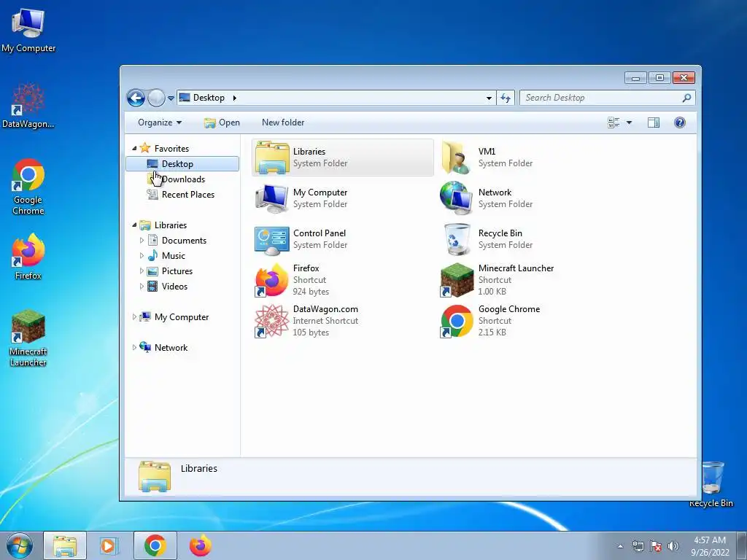Click the Back navigation arrow
The image size is (747, 560).
[136, 98]
